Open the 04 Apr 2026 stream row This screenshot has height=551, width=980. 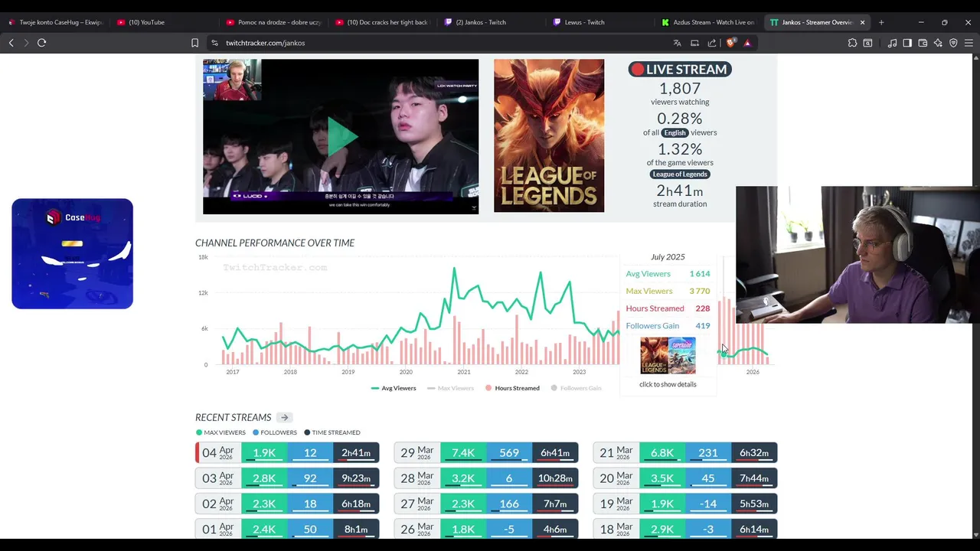pos(287,453)
